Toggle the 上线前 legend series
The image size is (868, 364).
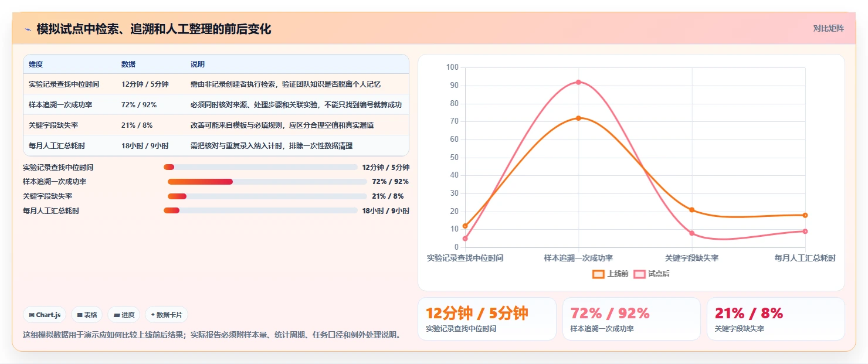pyautogui.click(x=611, y=274)
